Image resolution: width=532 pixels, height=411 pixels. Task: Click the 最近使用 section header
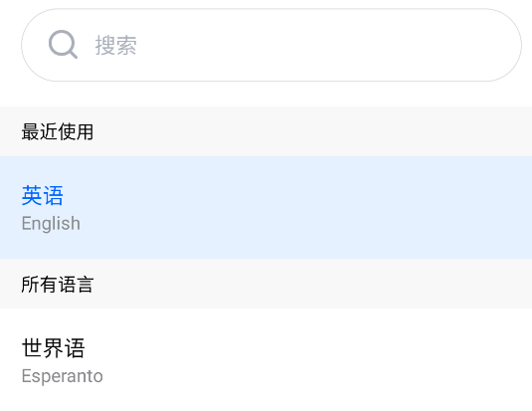pos(58,131)
